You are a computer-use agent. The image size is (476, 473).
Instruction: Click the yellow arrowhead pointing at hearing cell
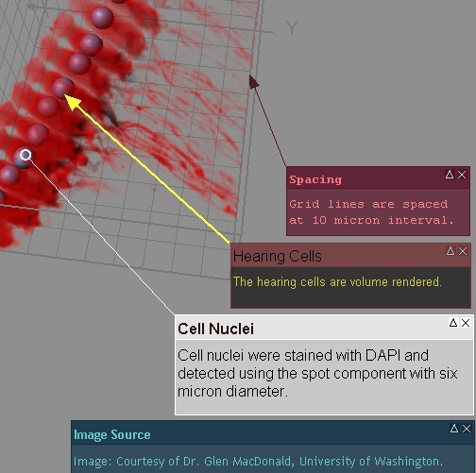(73, 102)
